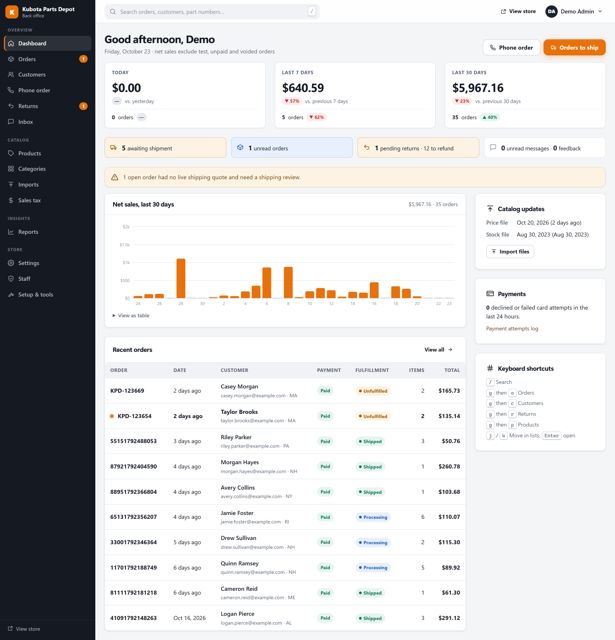This screenshot has width=615, height=640.
Task: Click the shipping review alert banner
Action: tap(355, 177)
